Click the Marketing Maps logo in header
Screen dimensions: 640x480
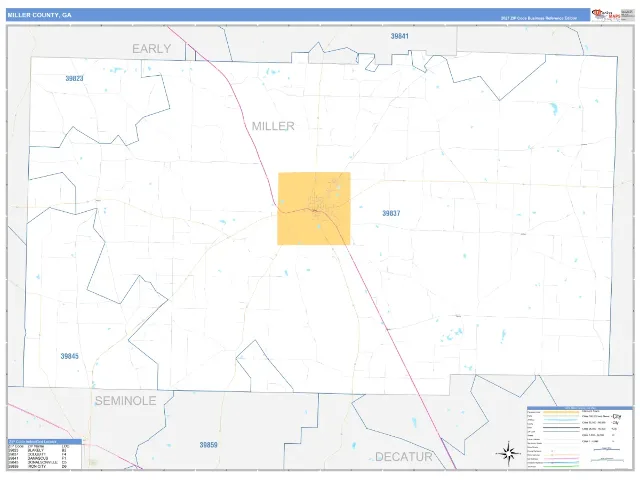606,15
